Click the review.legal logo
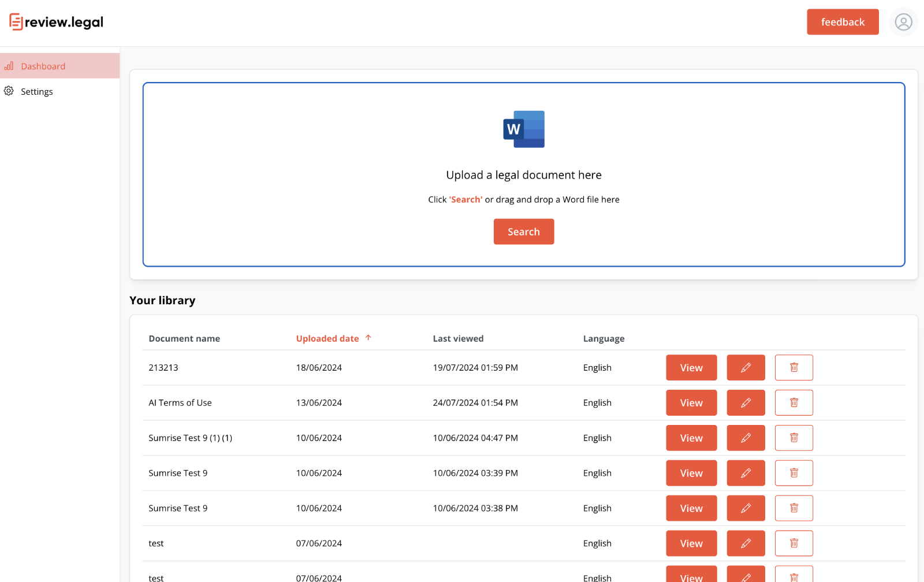The height and width of the screenshot is (582, 924). pyautogui.click(x=56, y=22)
